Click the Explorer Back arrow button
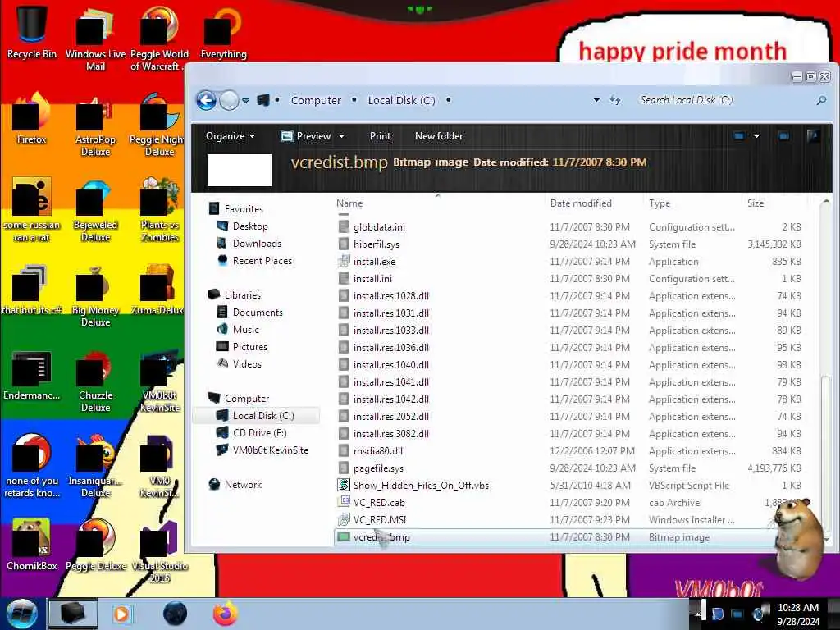This screenshot has height=630, width=840. tap(206, 100)
